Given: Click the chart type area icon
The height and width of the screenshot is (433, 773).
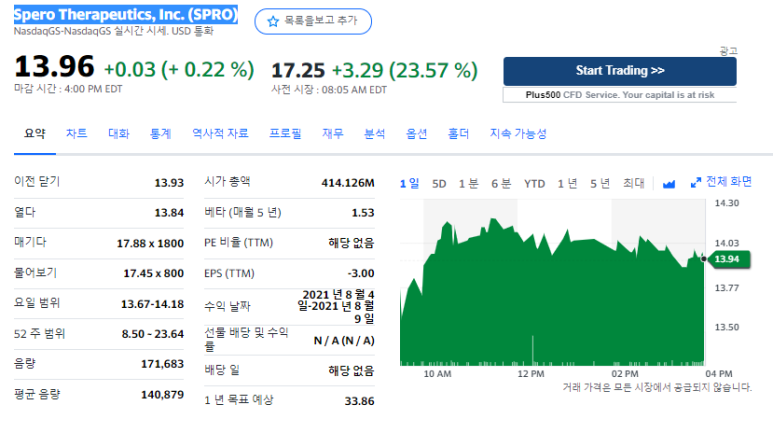Looking at the screenshot, I should pos(668,184).
